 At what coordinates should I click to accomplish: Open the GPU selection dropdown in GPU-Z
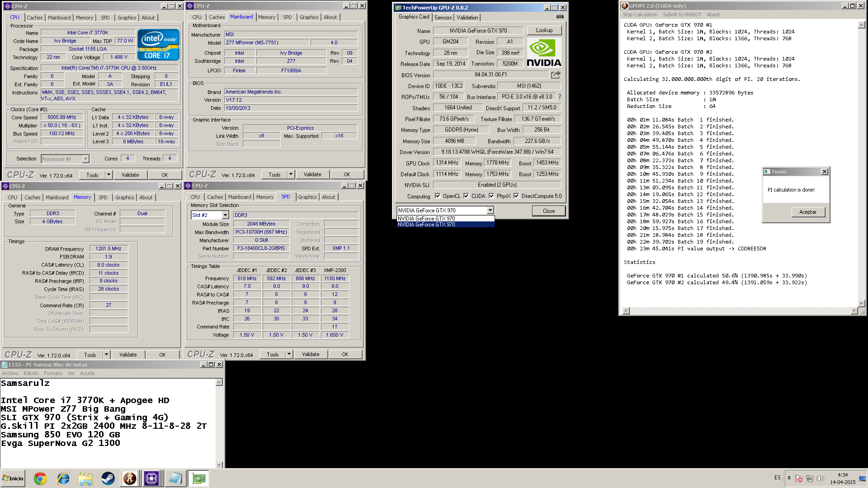[x=490, y=211]
